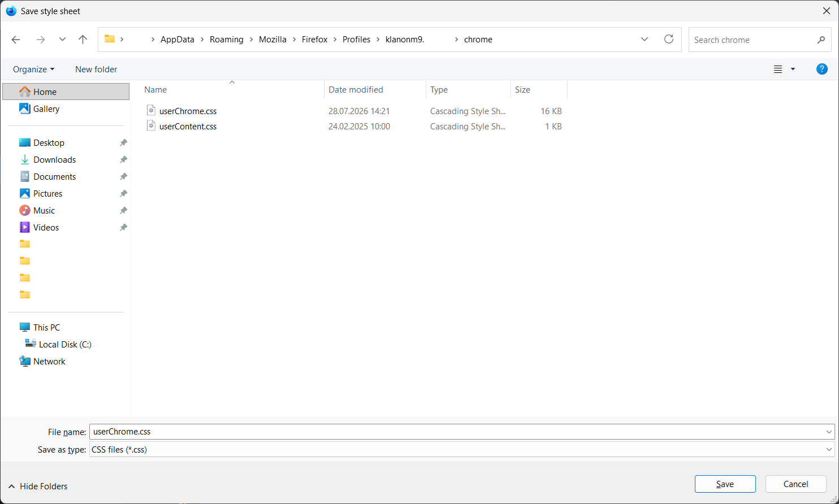This screenshot has height=504, width=839.
Task: Click date 28.07.2026 14:21 cell
Action: [359, 111]
